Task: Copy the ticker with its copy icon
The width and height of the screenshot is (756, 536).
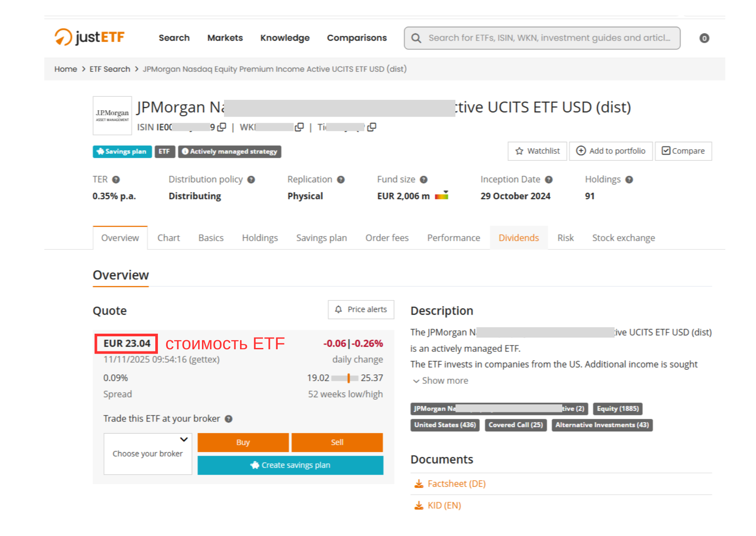Action: pyautogui.click(x=372, y=127)
